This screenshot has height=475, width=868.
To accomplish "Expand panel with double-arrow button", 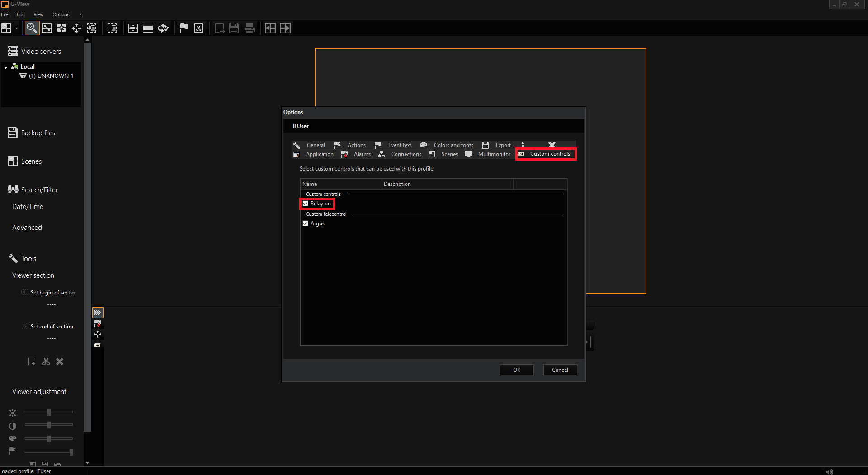I will coord(98,313).
